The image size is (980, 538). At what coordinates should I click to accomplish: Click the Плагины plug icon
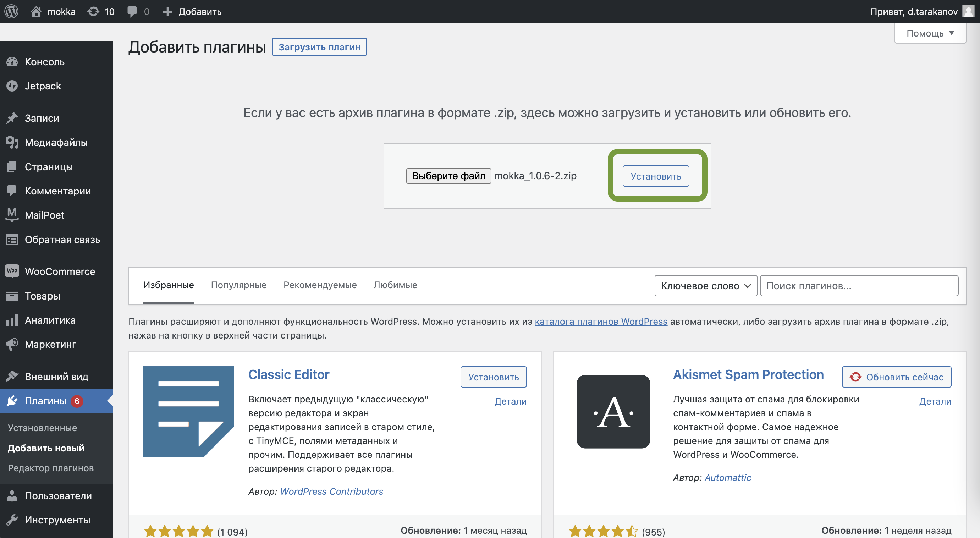(x=12, y=400)
